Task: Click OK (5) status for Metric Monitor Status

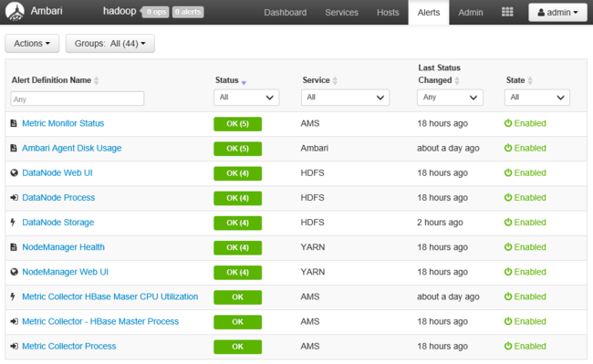Action: click(237, 124)
